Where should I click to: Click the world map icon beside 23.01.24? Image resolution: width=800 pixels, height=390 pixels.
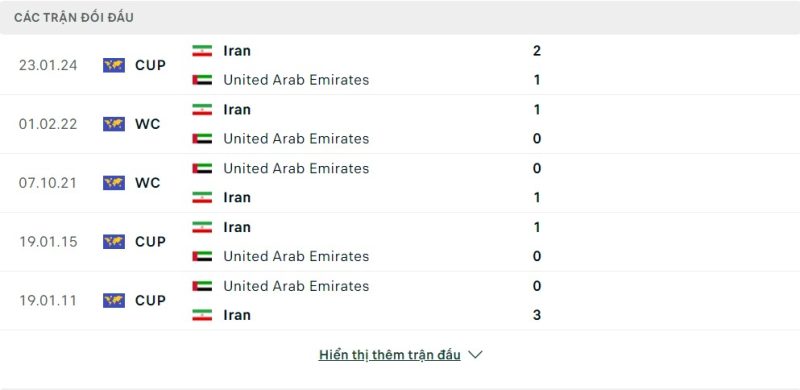(114, 65)
